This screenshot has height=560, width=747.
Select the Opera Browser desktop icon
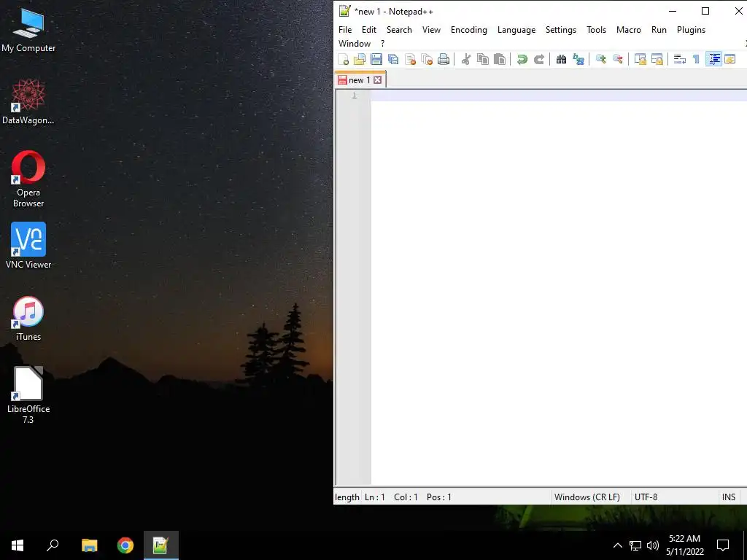tap(28, 179)
